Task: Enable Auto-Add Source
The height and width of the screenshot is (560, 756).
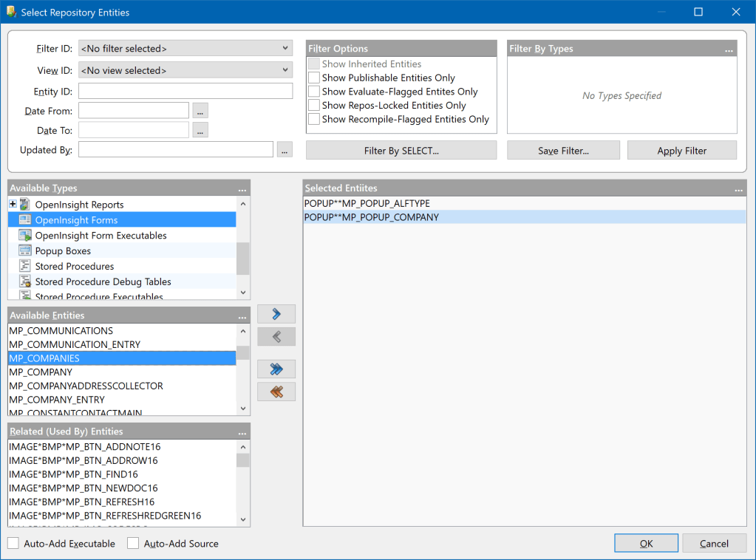Action: point(133,543)
